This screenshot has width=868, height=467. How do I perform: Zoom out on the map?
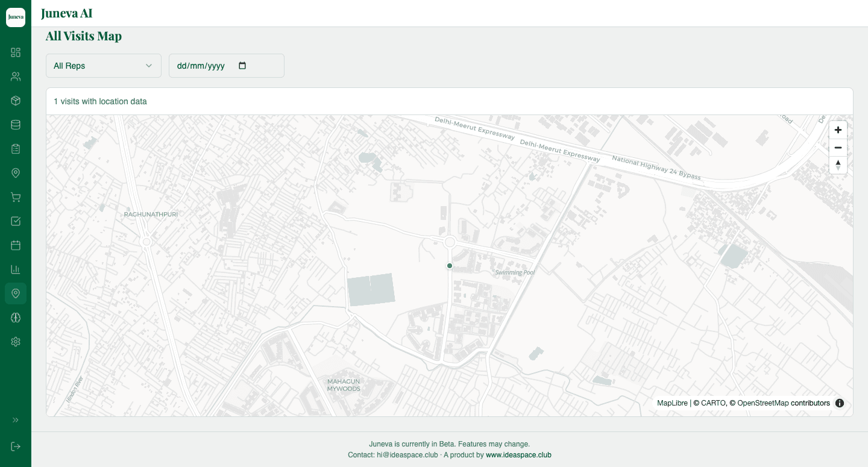pyautogui.click(x=838, y=148)
